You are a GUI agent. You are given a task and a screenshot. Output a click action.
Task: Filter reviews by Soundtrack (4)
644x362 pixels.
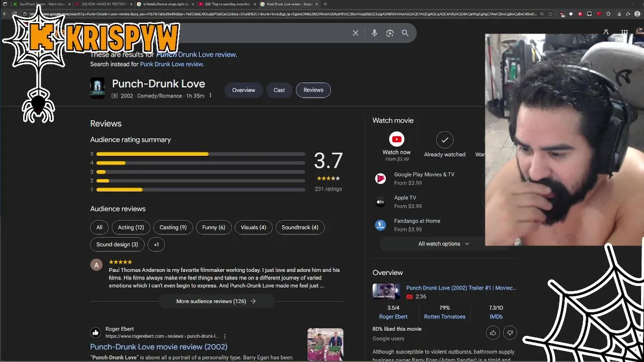[300, 227]
